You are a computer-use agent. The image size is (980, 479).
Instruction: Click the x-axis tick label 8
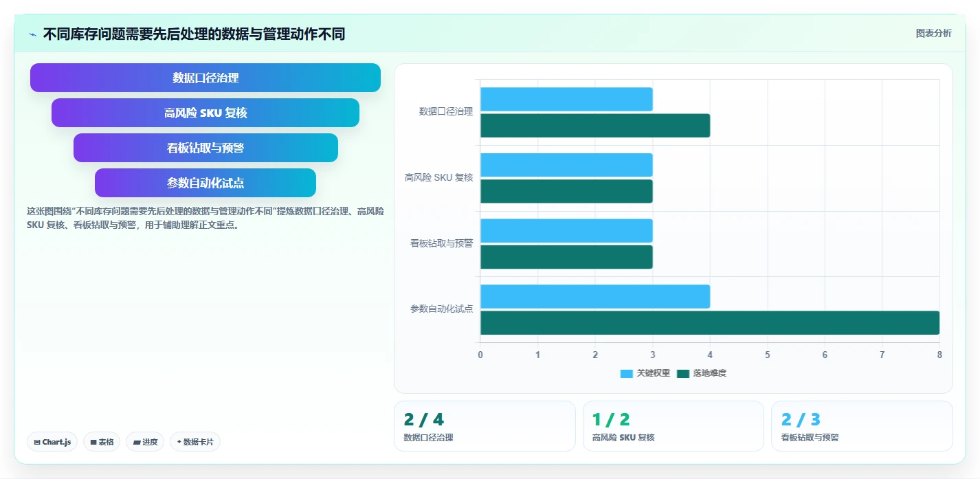[x=939, y=355]
